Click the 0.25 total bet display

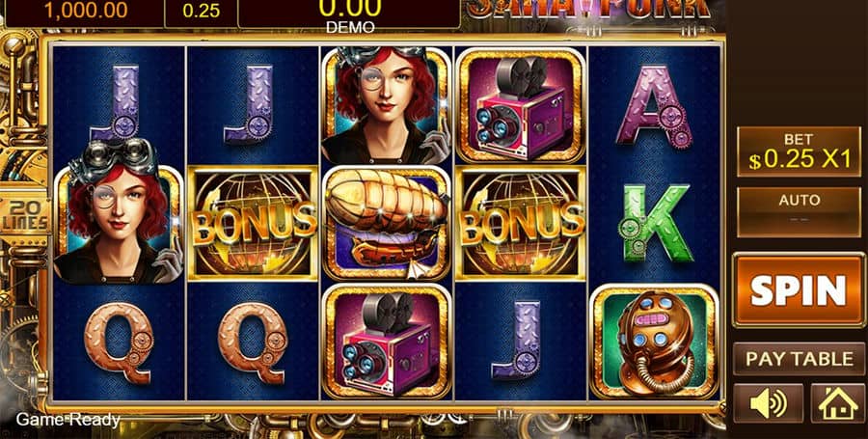pos(201,11)
